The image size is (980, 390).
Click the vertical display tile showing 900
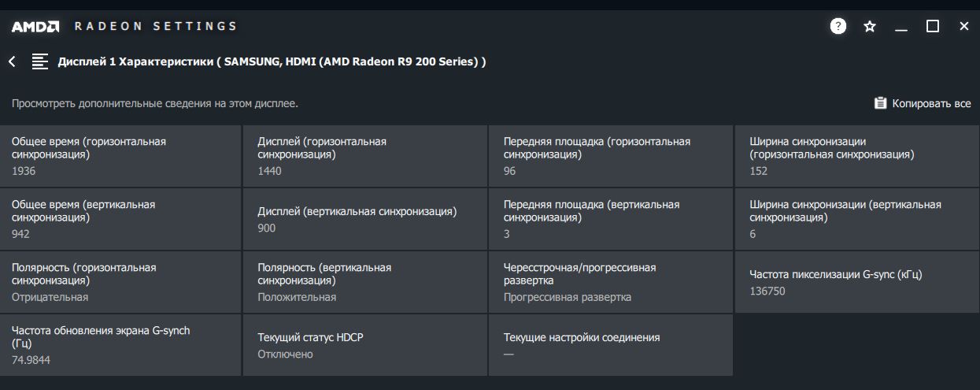365,218
